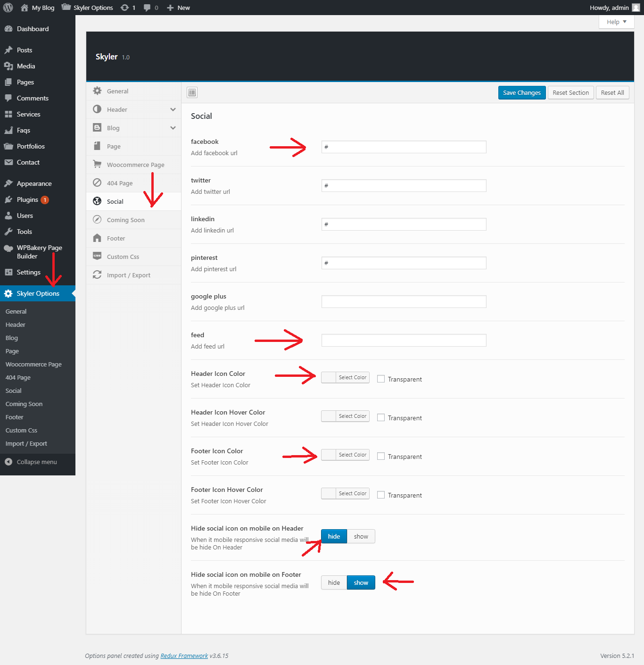This screenshot has height=665, width=644.
Task: Click the Users person icon
Action: pos(8,216)
